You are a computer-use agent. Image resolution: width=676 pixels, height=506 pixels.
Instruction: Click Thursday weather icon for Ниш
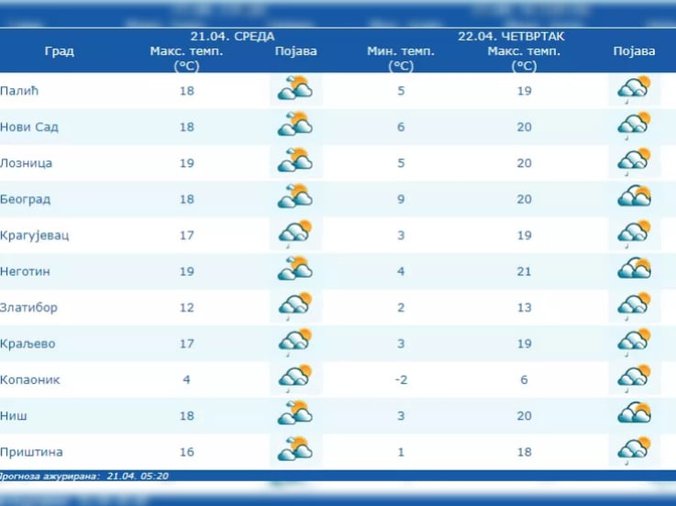point(634,414)
